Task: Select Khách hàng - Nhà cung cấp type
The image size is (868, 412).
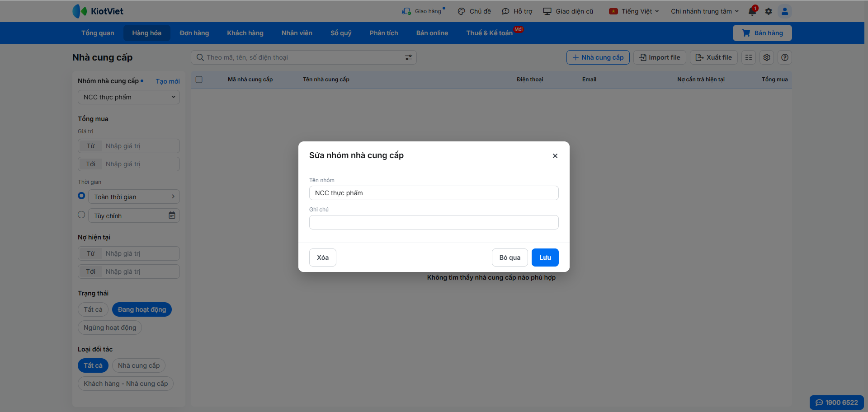Action: click(126, 384)
